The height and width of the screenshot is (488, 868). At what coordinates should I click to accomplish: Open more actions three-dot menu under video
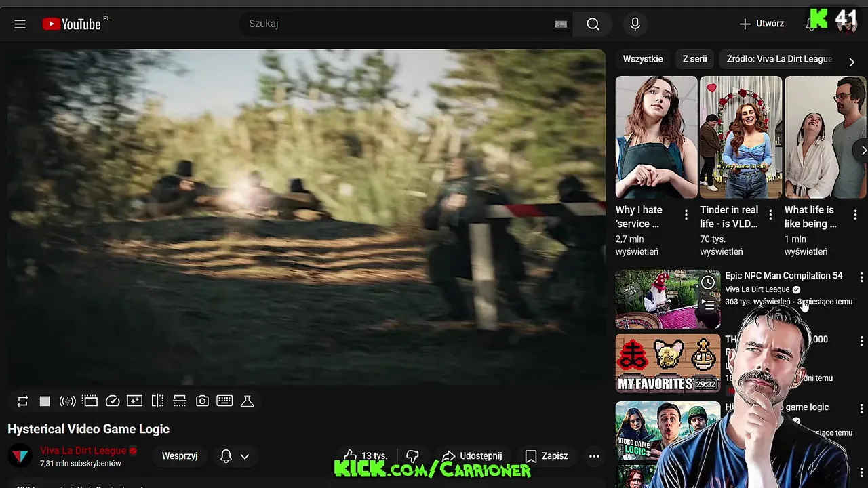click(x=594, y=456)
